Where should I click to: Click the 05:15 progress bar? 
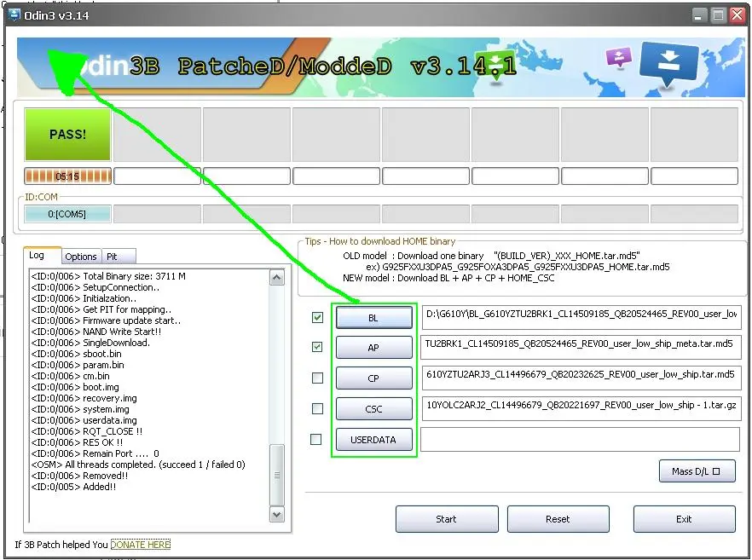click(x=67, y=176)
